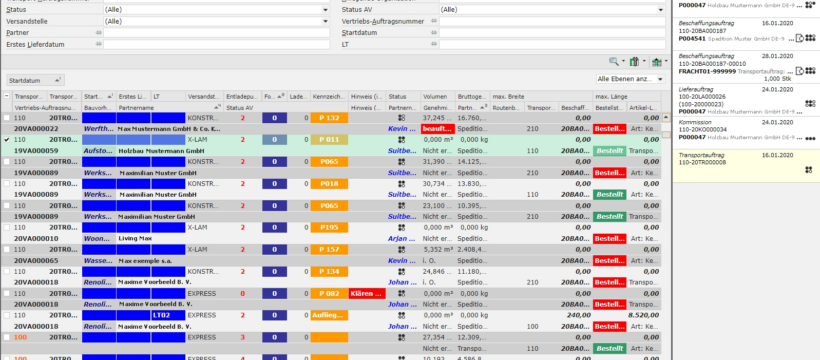
Task: Tick the checkbox of the P 132 row
Action: pos(6,118)
